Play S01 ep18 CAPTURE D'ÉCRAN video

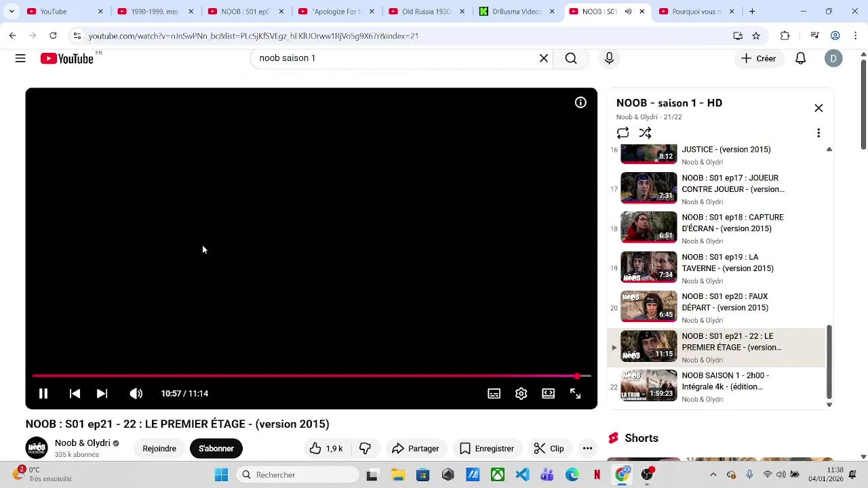(715, 228)
